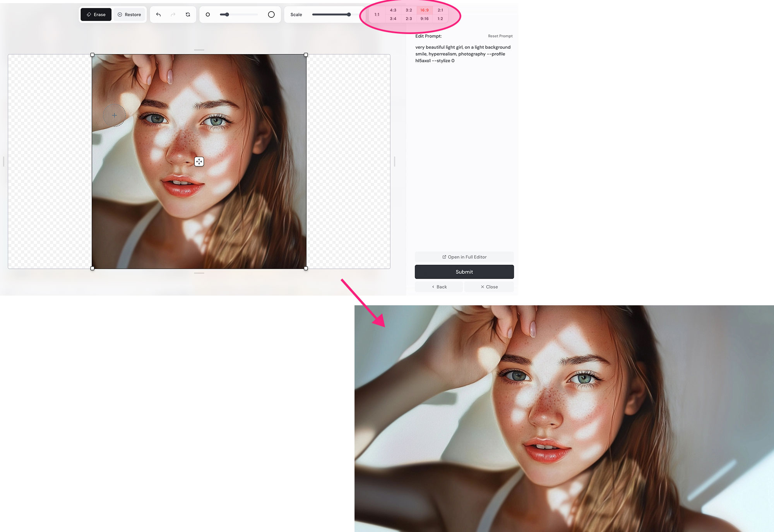Click the bottom canvas edge grip bar
This screenshot has height=532, width=774.
pos(199,273)
